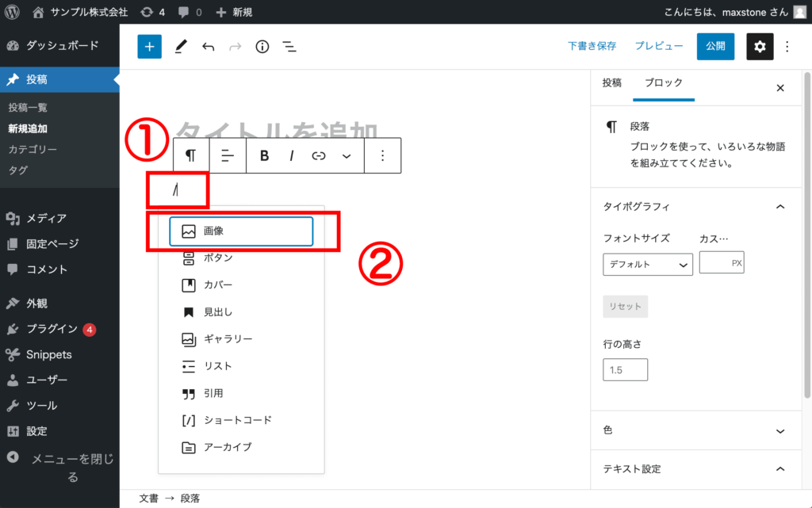The width and height of the screenshot is (812, 508).
Task: Click the undo arrow icon
Action: pos(208,46)
